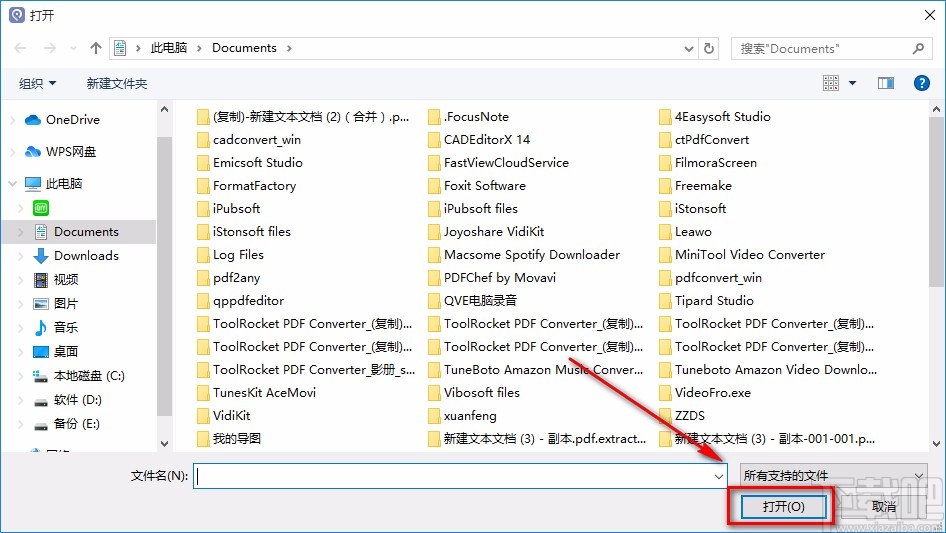Select the VidiKit folder
The width and height of the screenshot is (946, 533).
pos(224,416)
